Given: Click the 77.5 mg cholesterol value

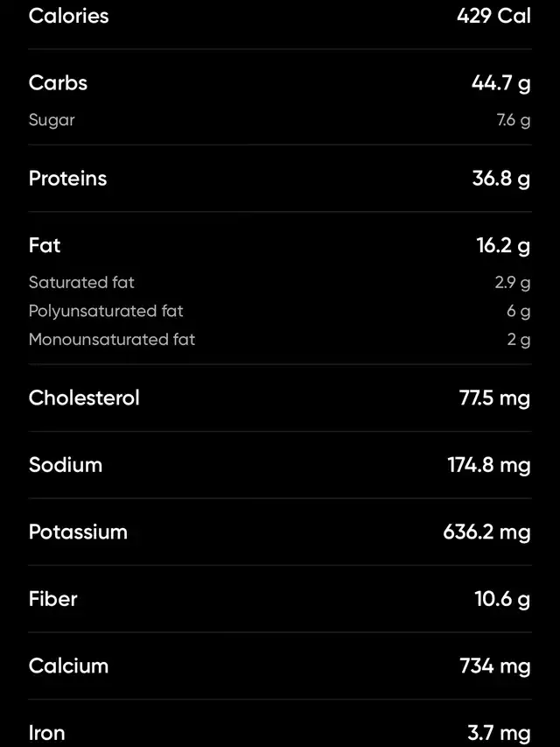Looking at the screenshot, I should (494, 398).
